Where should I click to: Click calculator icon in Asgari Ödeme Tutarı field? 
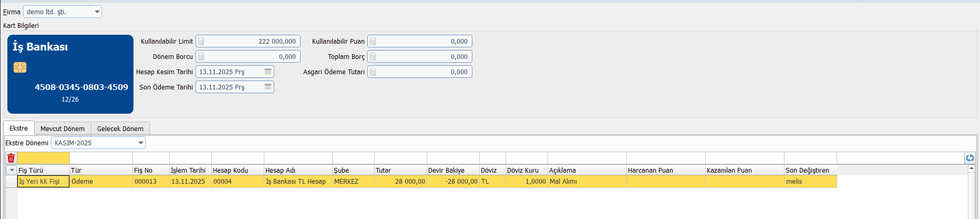click(373, 72)
